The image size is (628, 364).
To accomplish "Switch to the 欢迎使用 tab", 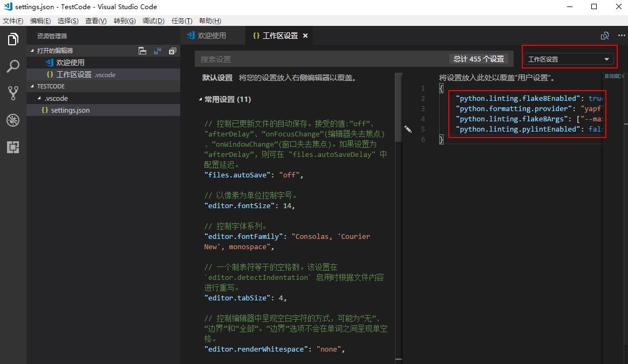I will tap(207, 36).
